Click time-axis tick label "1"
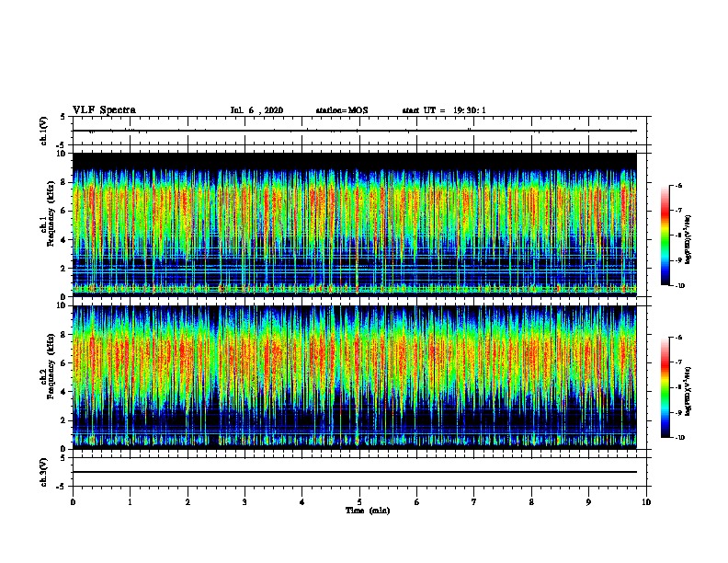728x563 pixels. pos(130,502)
